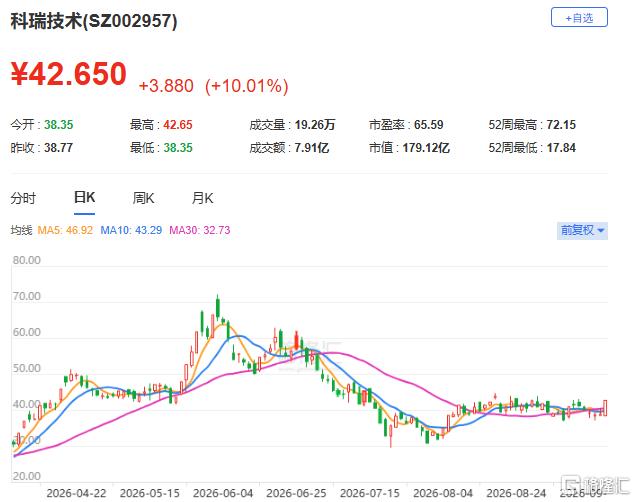Click the 60.00 y-axis label
The image size is (636, 502).
click(x=27, y=332)
